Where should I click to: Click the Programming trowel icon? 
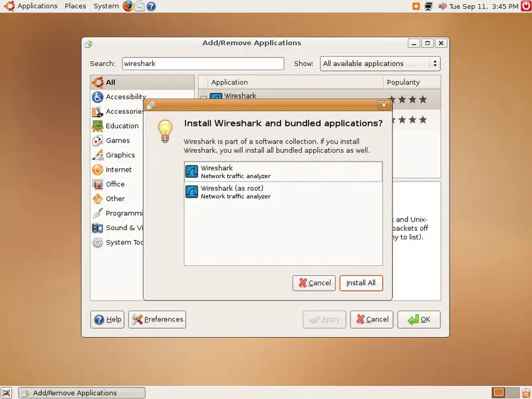[x=98, y=213]
